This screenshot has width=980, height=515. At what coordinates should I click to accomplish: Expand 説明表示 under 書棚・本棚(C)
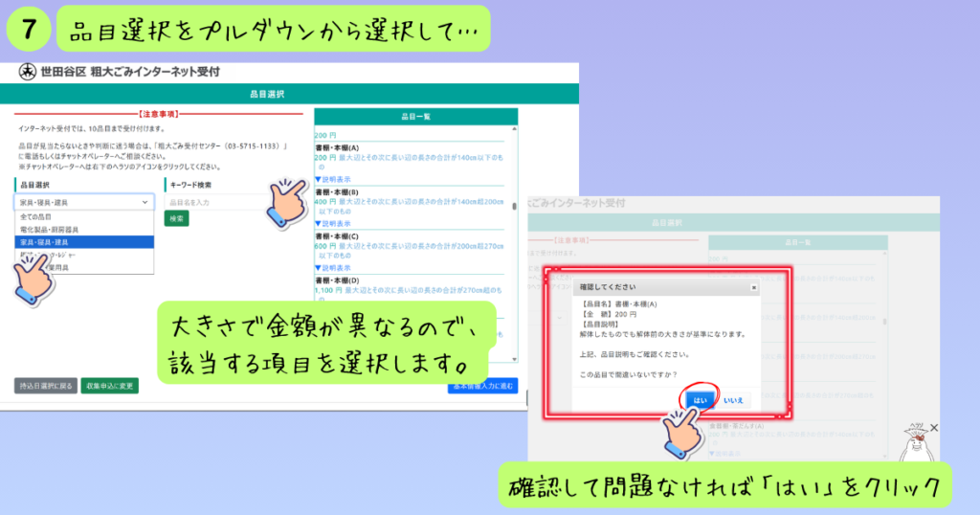[333, 268]
